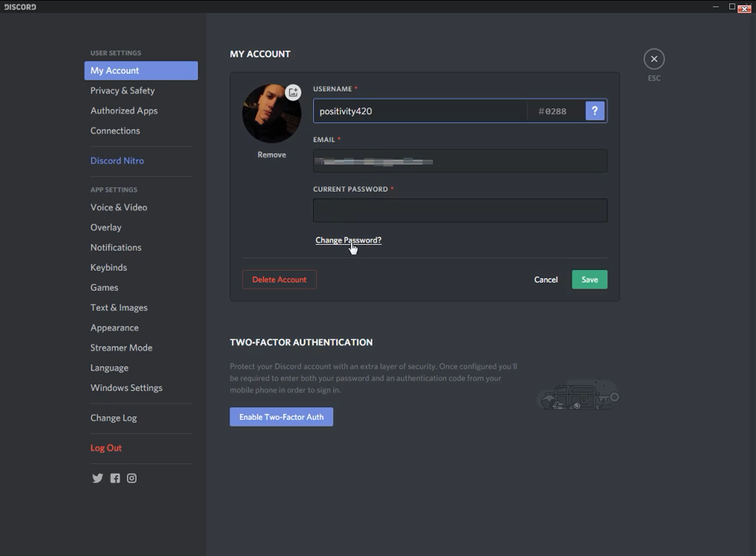Go to Voice & Video settings
756x556 pixels.
pos(119,207)
